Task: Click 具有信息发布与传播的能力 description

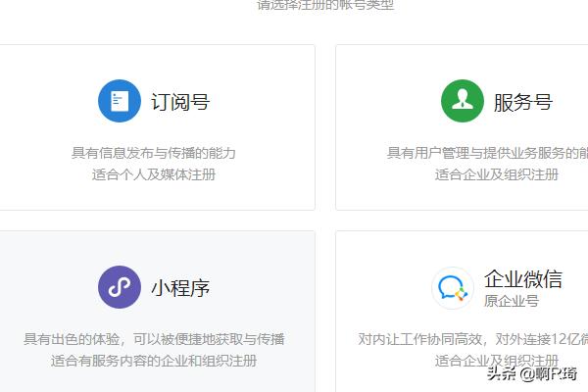Action: point(154,153)
